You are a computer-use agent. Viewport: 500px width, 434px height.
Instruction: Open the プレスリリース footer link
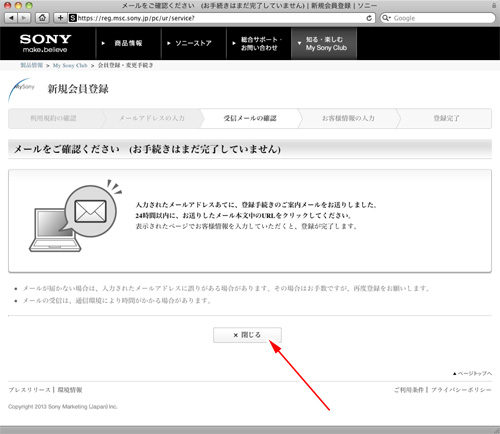pyautogui.click(x=29, y=390)
